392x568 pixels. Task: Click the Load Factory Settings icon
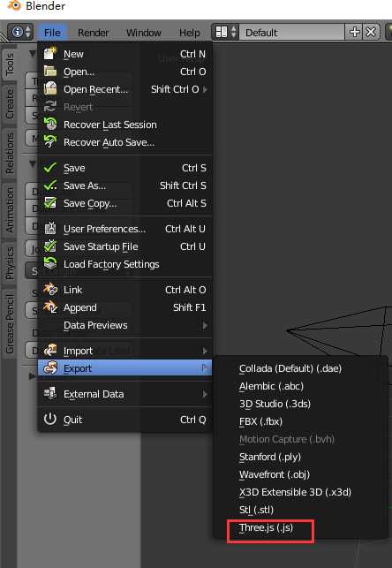(50, 263)
